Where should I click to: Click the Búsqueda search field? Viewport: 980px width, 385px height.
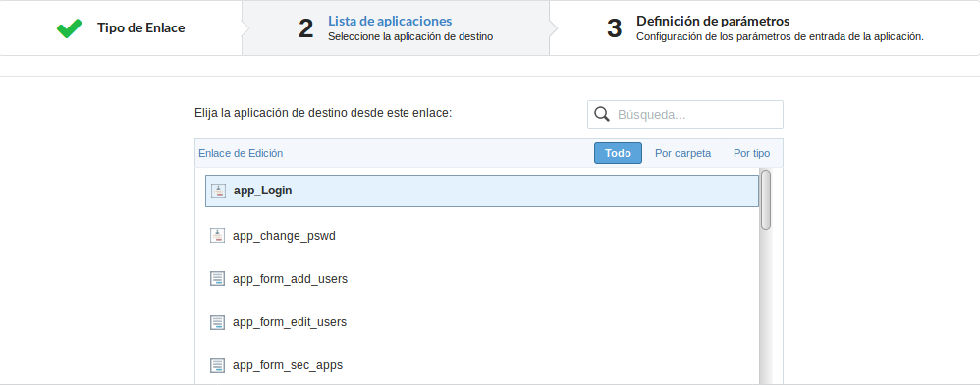tap(685, 114)
